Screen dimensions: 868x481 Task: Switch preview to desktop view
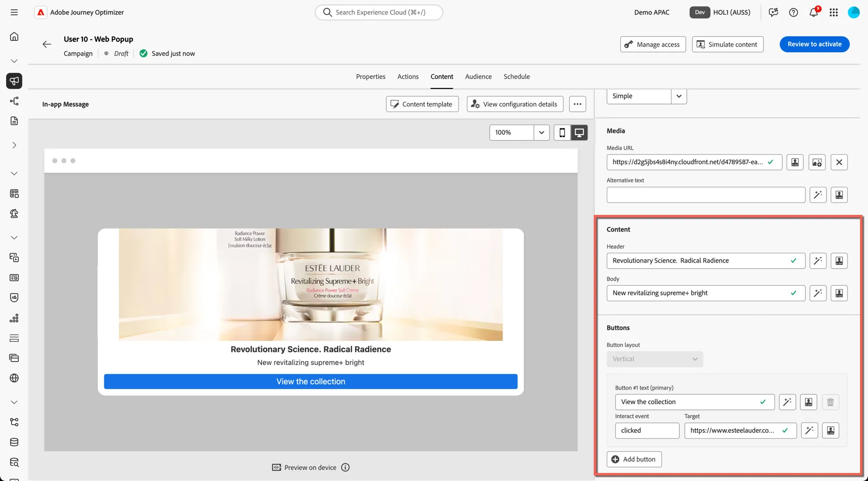point(579,133)
